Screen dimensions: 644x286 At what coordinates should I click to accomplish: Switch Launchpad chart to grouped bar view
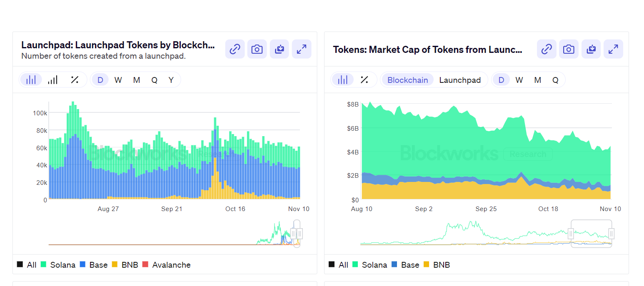pos(52,80)
